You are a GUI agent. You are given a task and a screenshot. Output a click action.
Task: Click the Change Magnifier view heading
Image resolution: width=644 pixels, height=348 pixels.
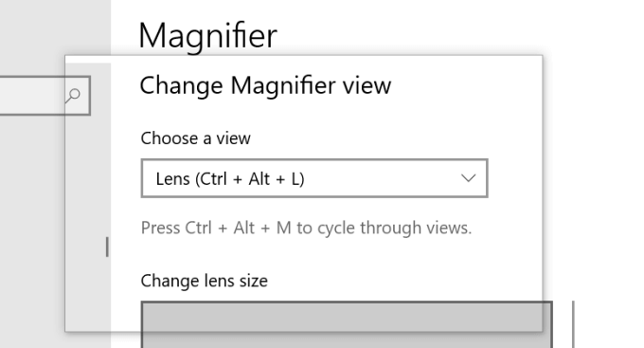coord(265,86)
